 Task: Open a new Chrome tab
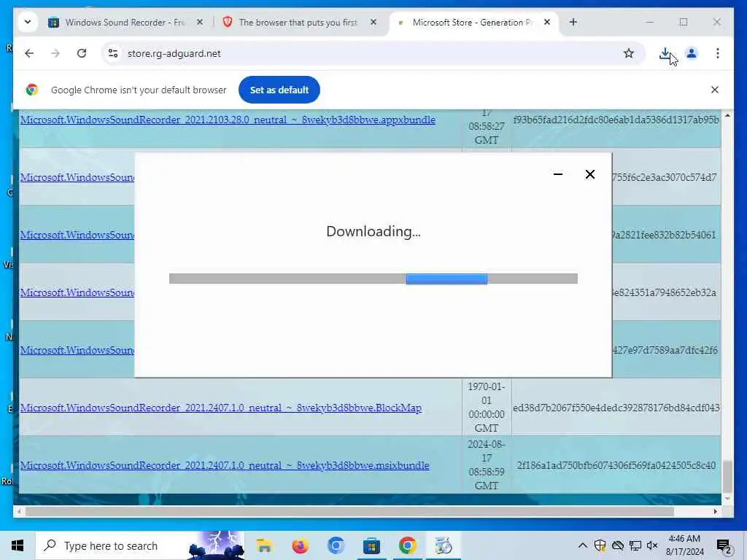point(573,22)
